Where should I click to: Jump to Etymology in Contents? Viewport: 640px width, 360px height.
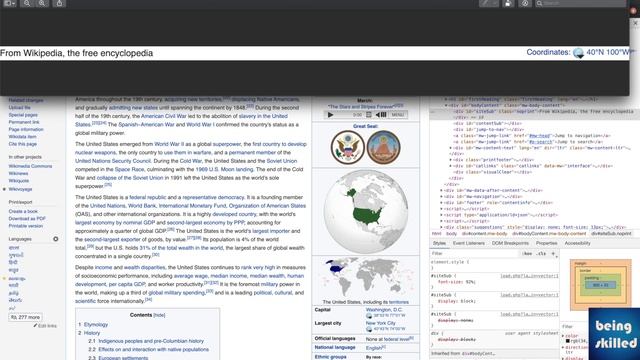tap(96, 324)
